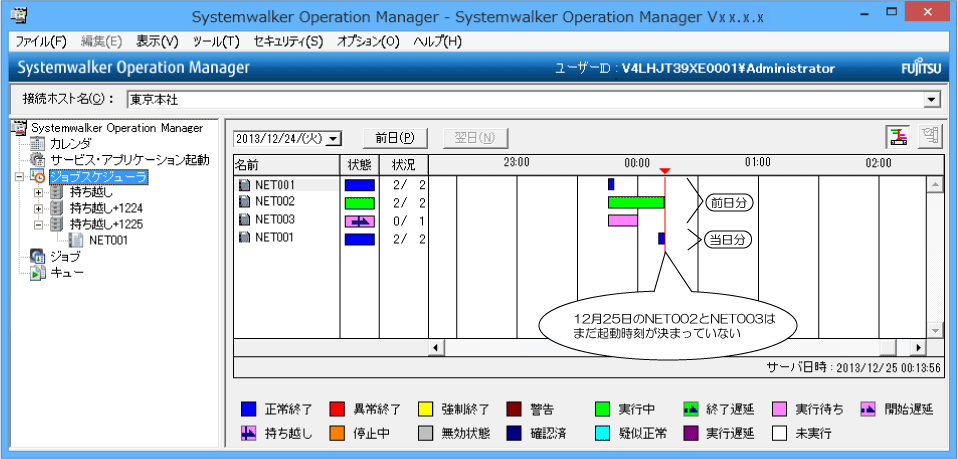The height and width of the screenshot is (459, 958).
Task: Click the 停止中 orange legend swatch
Action: pyautogui.click(x=337, y=433)
